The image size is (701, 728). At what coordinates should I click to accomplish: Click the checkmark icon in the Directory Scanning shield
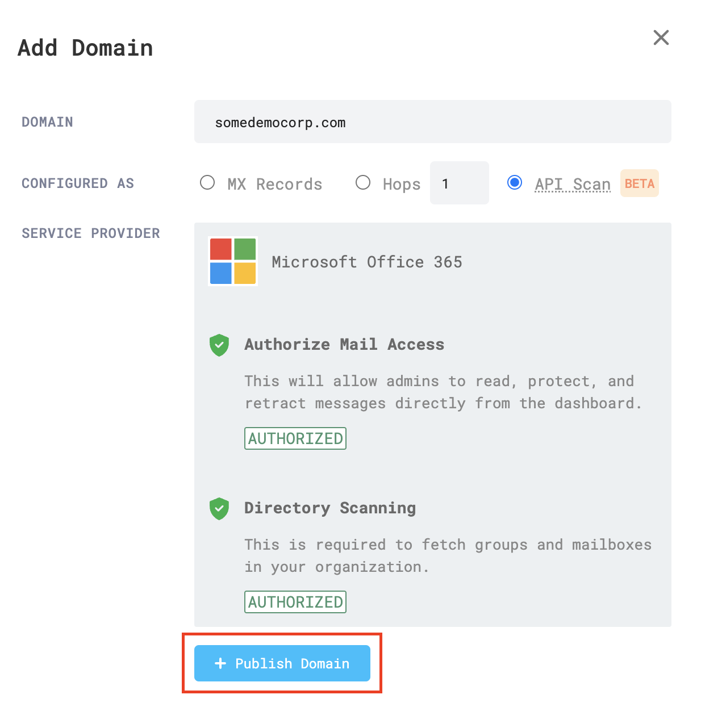coord(219,509)
